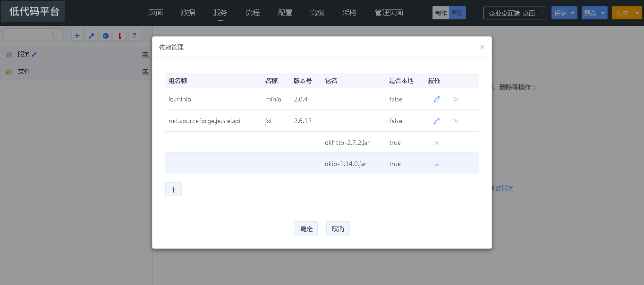Edit the io.minio dependency row
644x285 pixels.
[x=437, y=100]
